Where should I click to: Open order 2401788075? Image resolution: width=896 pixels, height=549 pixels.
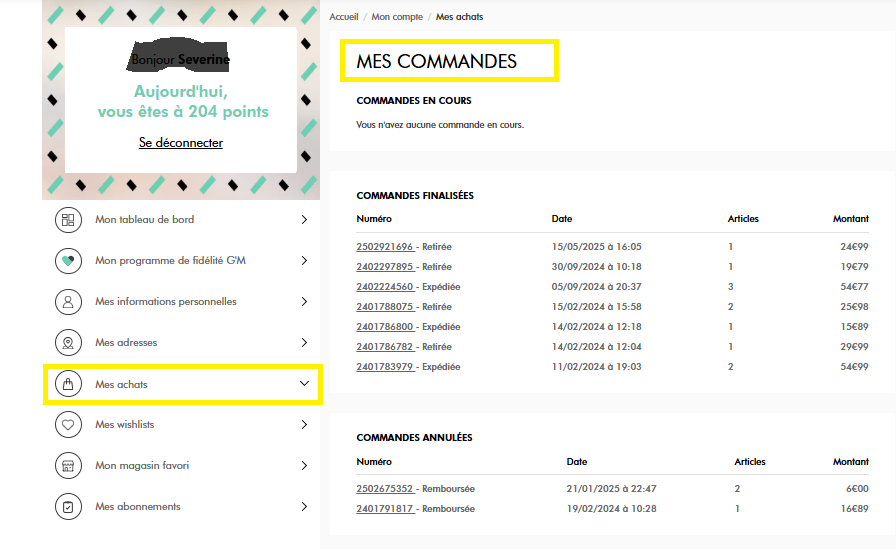coord(385,307)
